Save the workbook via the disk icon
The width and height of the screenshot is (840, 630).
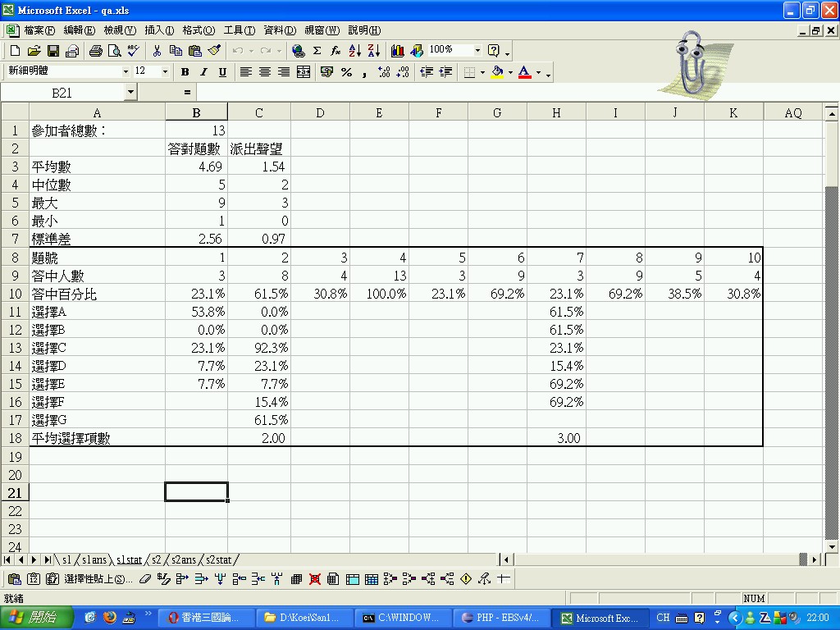(x=53, y=51)
